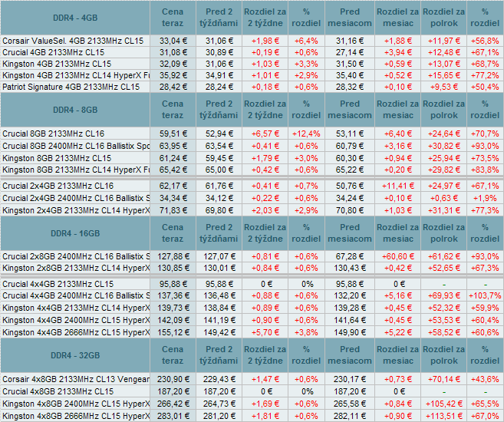Click the 52,94 € price two weeks ago
The height and width of the screenshot is (422, 504).
pyautogui.click(x=219, y=134)
